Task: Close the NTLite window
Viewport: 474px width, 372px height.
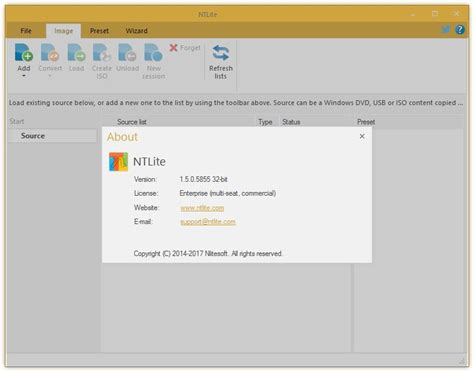Action: (456, 14)
